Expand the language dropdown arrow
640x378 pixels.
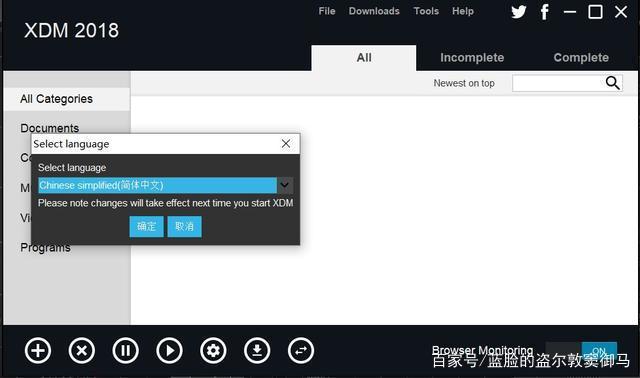click(284, 185)
